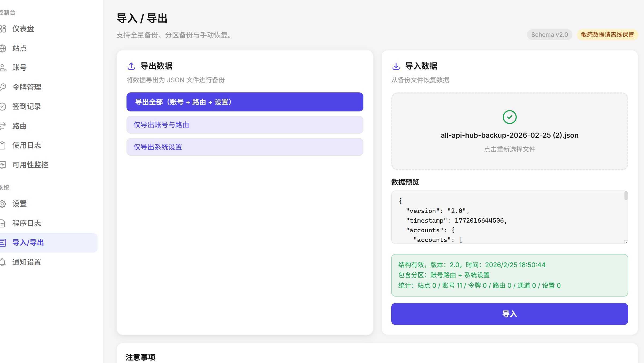Click the upload icon next to 导出数据
The height and width of the screenshot is (363, 644).
point(131,66)
